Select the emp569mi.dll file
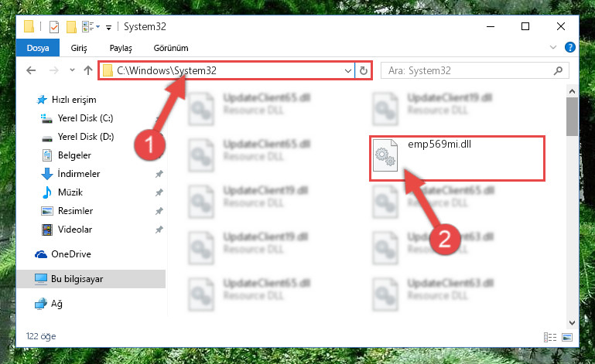595x364 pixels. coord(457,158)
